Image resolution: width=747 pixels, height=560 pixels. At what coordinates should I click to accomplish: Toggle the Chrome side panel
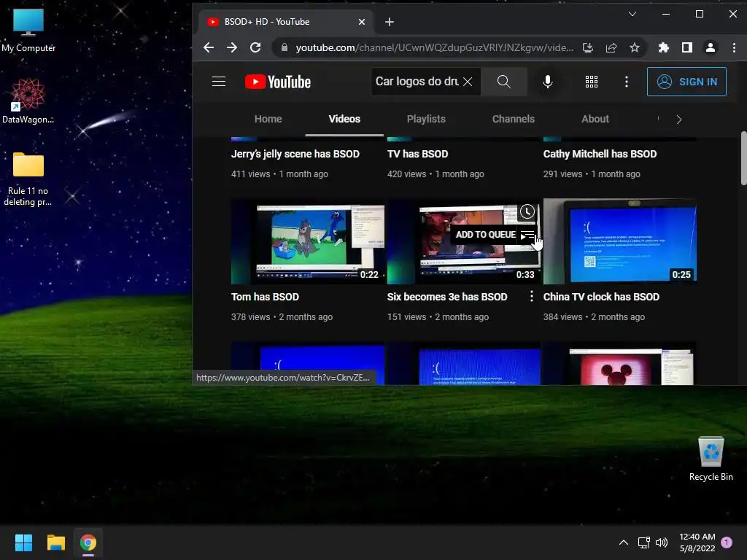pyautogui.click(x=687, y=47)
